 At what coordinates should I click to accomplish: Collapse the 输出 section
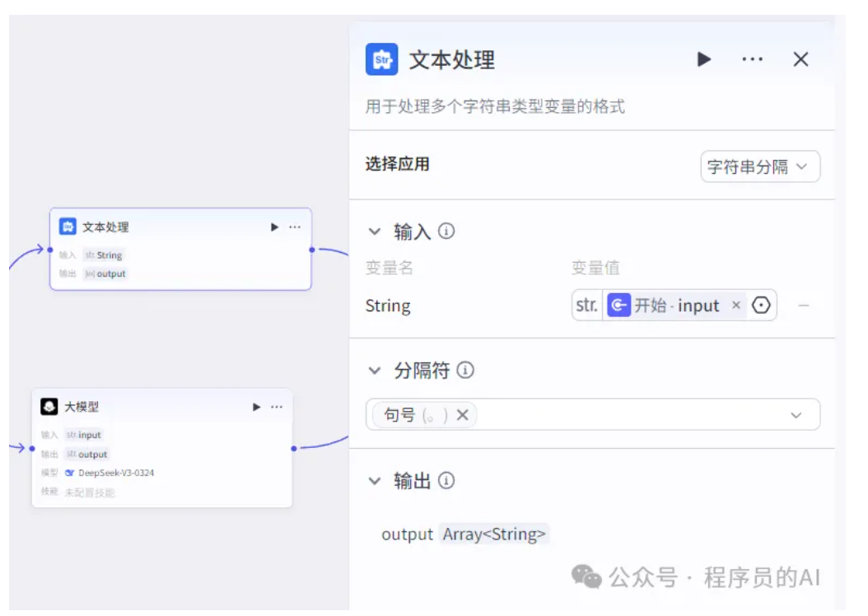pos(375,481)
